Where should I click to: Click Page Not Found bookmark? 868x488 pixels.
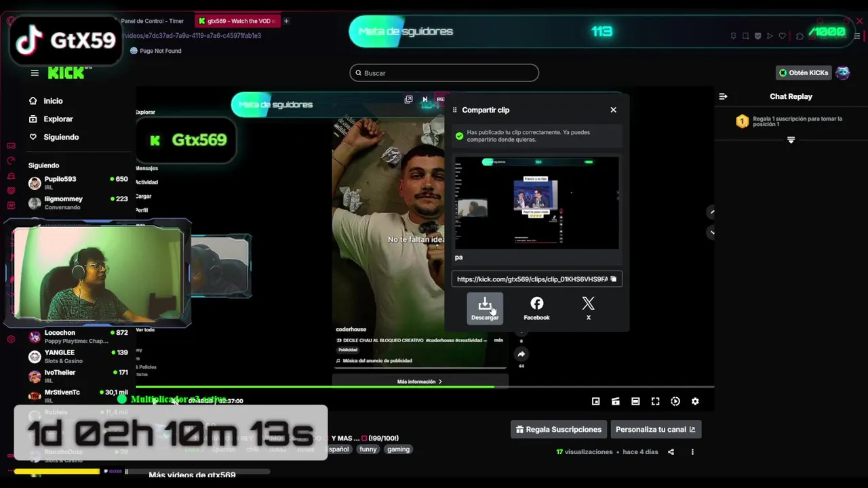(x=155, y=51)
